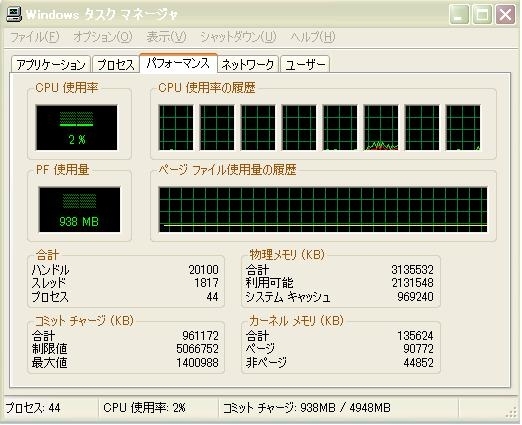522x425 pixels.
Task: Click the resize grip in status bar corner
Action: (x=511, y=413)
